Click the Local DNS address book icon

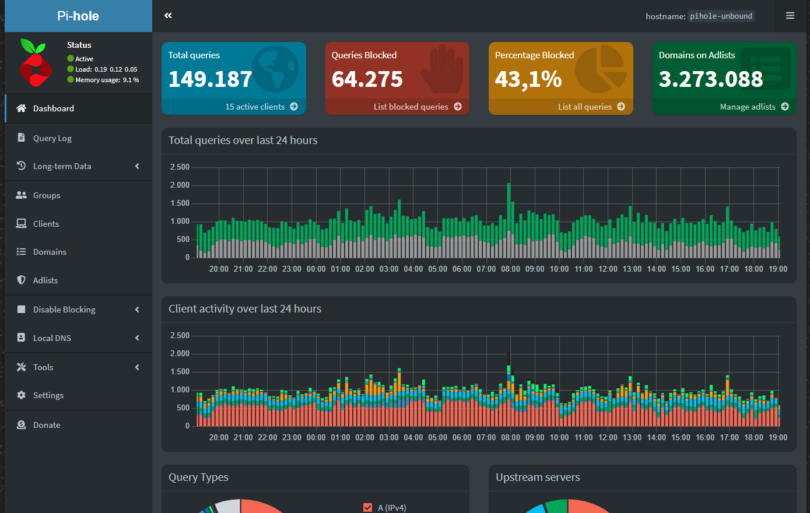(21, 337)
